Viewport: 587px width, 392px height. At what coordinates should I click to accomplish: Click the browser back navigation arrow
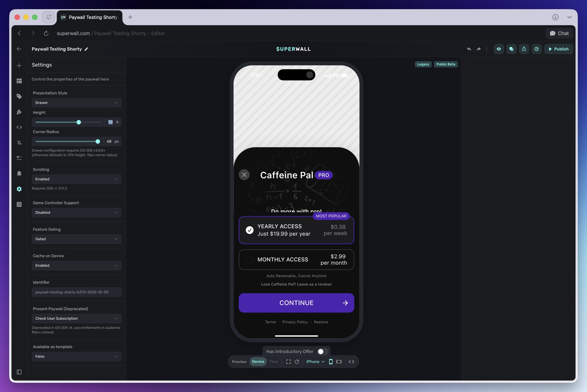(19, 33)
